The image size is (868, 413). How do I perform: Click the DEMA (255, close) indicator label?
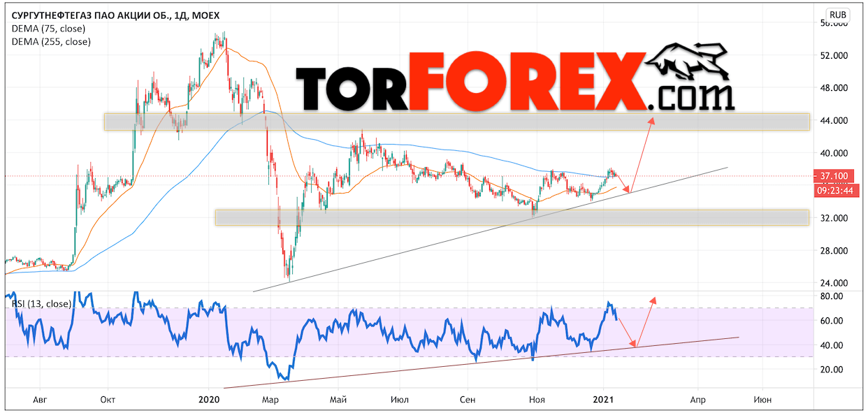coord(51,41)
